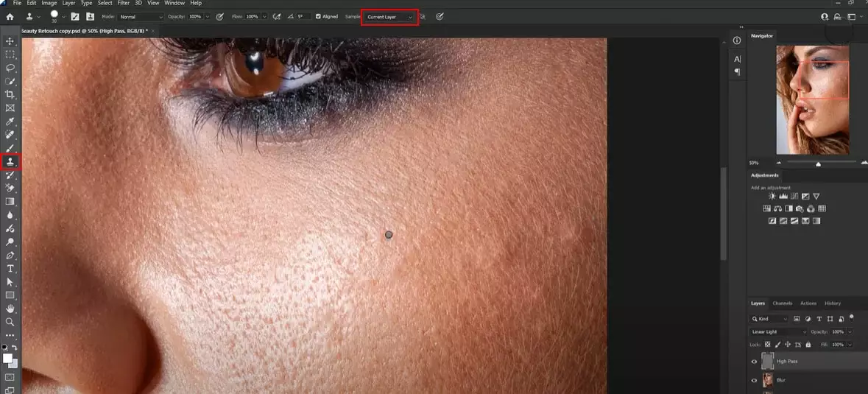
Task: Toggle lock position
Action: click(787, 344)
